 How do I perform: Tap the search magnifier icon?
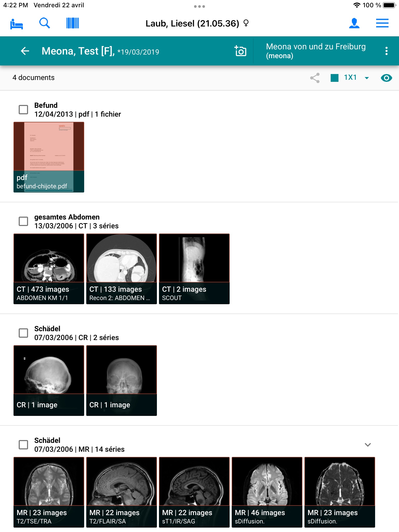click(x=44, y=23)
